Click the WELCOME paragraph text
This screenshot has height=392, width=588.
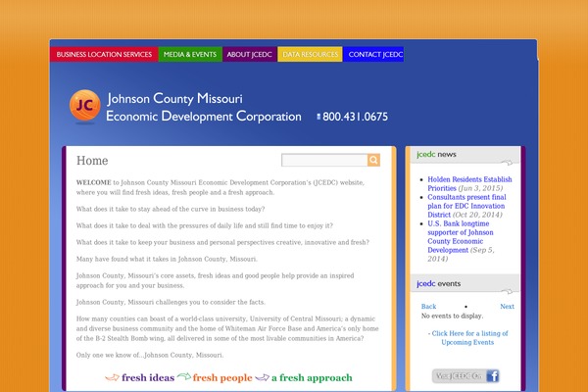[220, 187]
